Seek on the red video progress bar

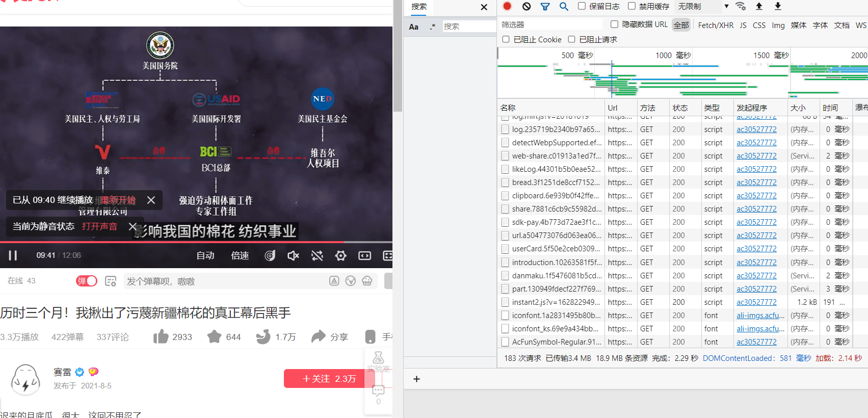coord(196,242)
